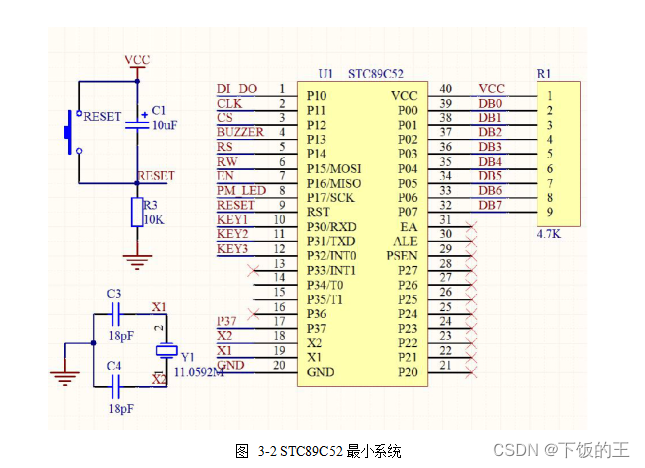Select the BUZZER net label
Screen dimensions: 645x468
240,132
